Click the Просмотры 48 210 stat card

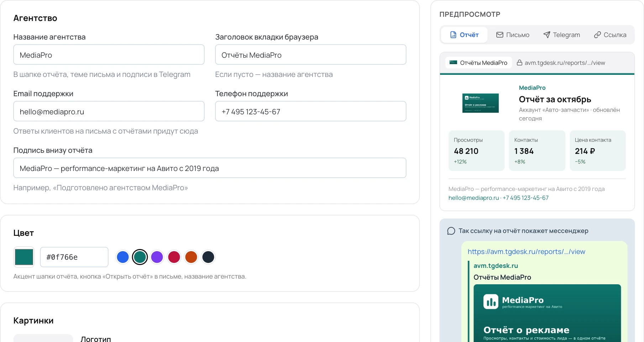pos(477,151)
